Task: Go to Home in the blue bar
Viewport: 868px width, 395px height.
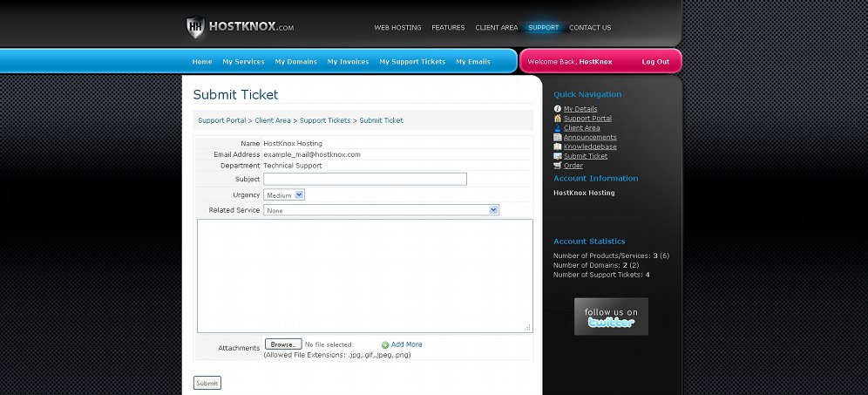Action: [202, 62]
